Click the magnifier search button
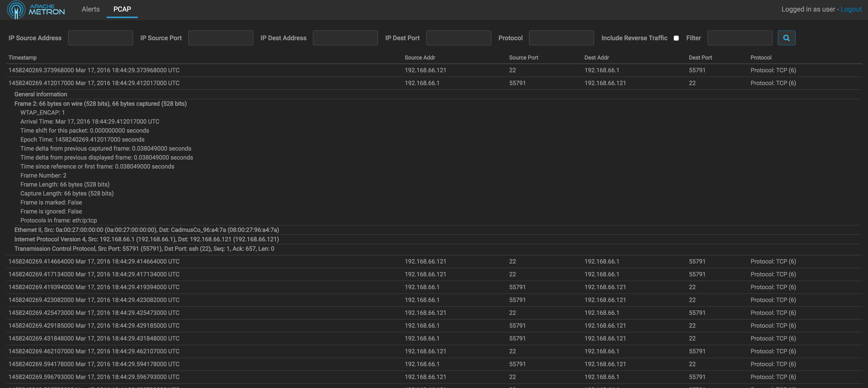 [x=786, y=38]
